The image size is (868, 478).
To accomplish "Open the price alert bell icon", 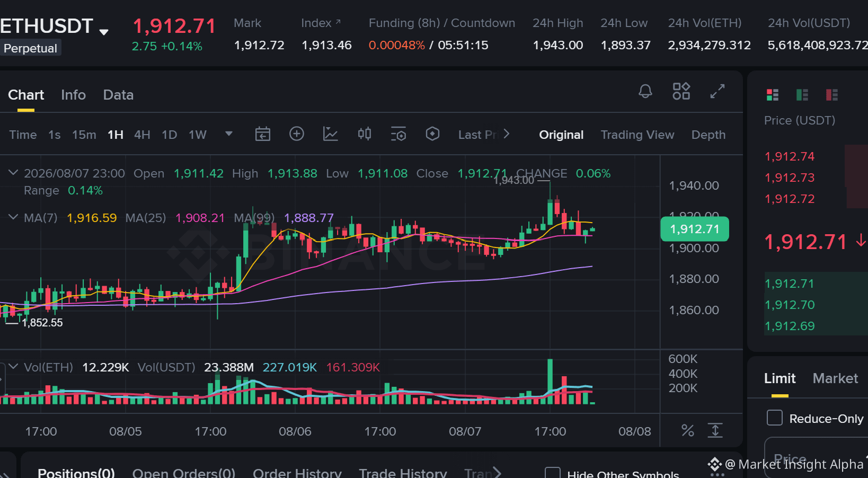I will pyautogui.click(x=645, y=91).
